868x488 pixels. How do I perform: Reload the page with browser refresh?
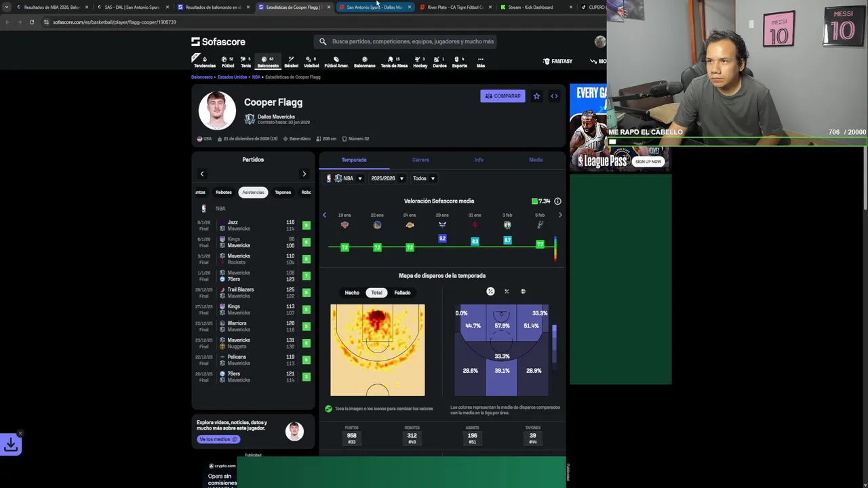tap(32, 22)
